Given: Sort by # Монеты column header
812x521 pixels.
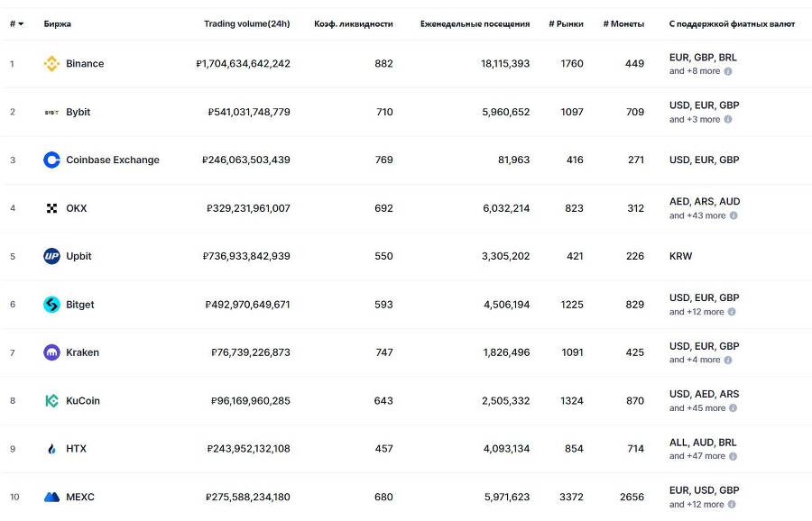Looking at the screenshot, I should [623, 23].
